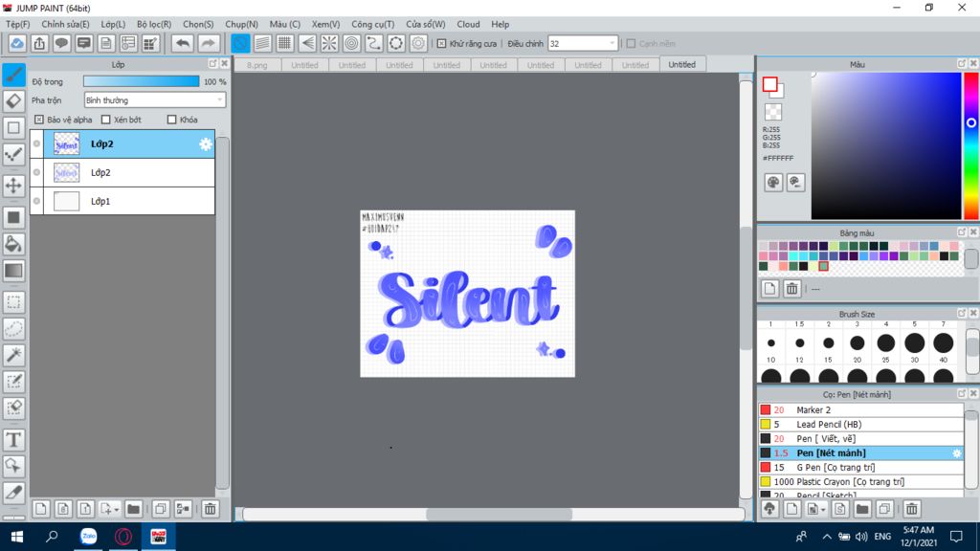Select the Bucket fill tool
The height and width of the screenshot is (551, 980).
13,244
